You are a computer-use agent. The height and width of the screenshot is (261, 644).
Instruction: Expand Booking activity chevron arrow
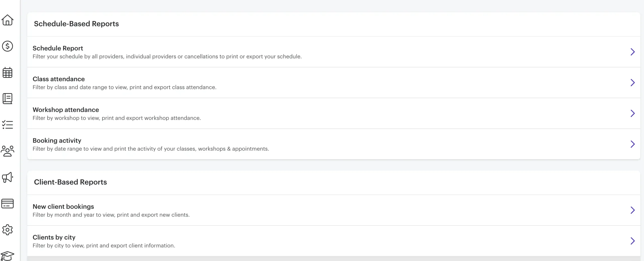coord(633,144)
